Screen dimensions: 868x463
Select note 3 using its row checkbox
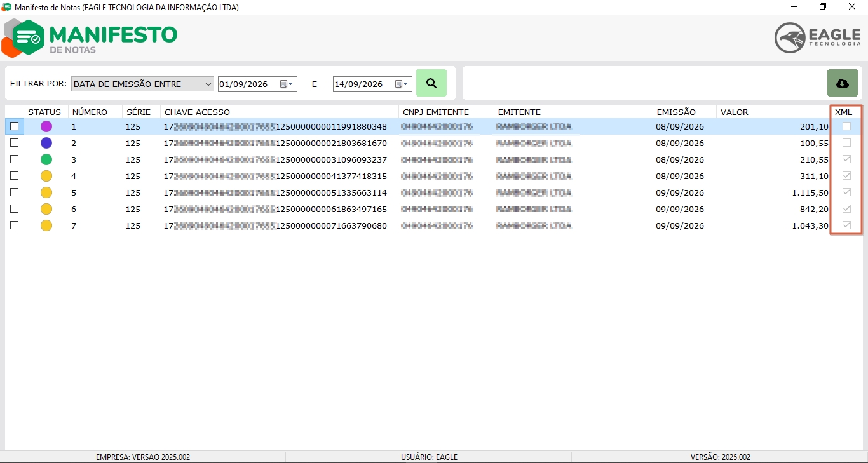[15, 159]
